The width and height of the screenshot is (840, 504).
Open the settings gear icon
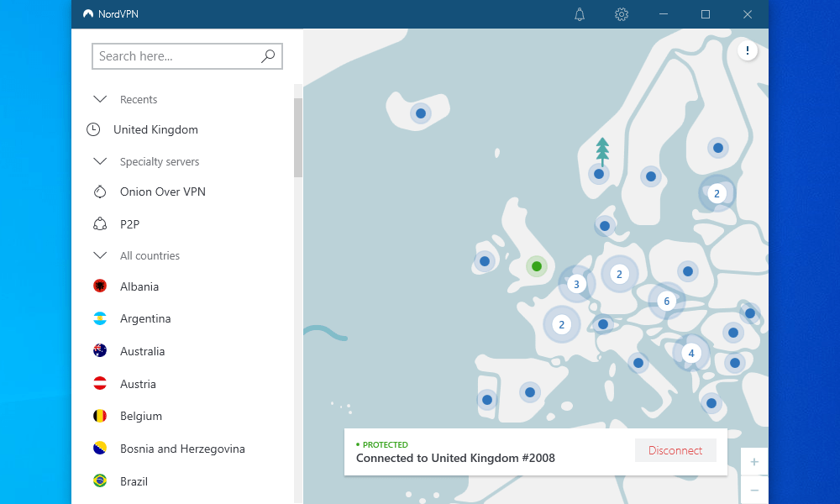click(622, 14)
